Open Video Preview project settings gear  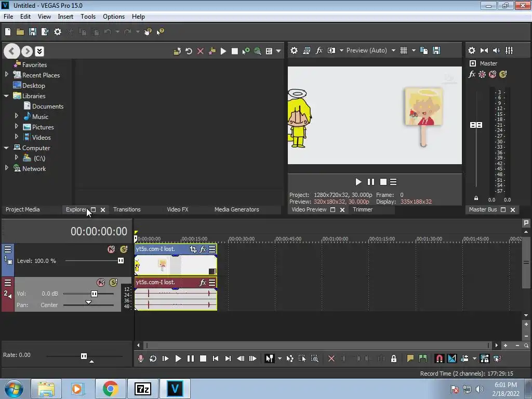[x=294, y=50]
